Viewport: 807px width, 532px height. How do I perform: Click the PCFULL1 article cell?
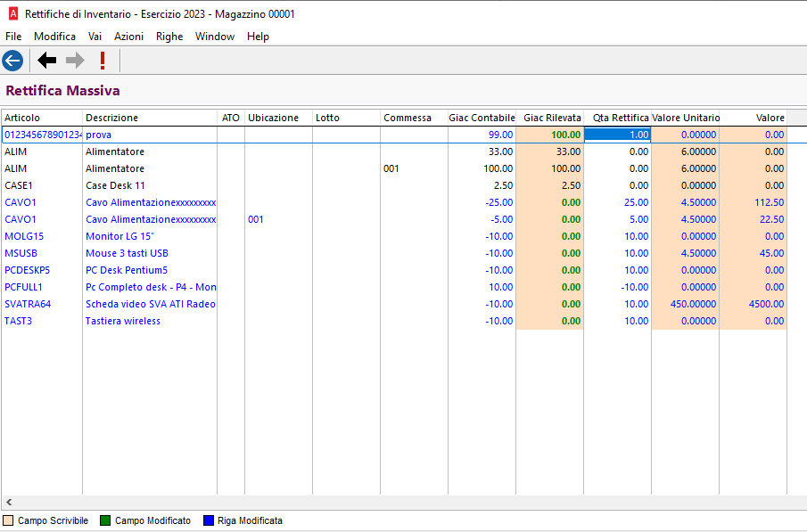tap(42, 288)
